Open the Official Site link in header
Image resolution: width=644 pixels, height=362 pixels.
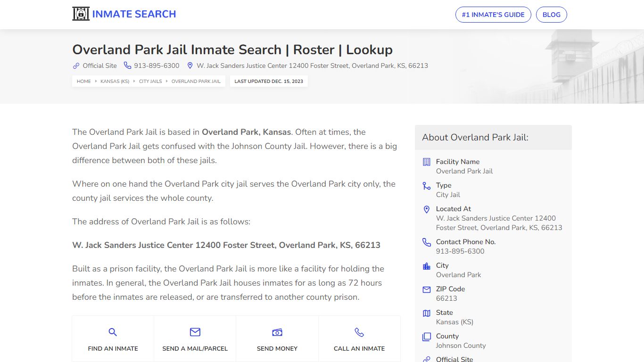pyautogui.click(x=99, y=66)
